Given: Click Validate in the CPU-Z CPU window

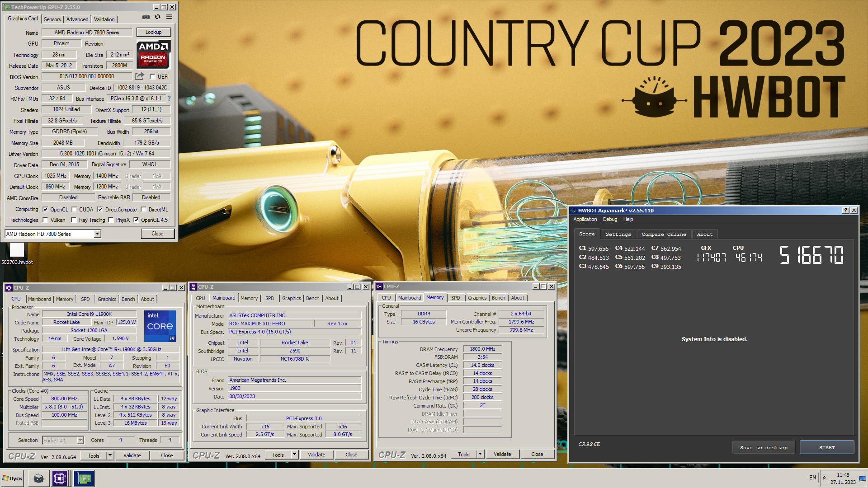Looking at the screenshot, I should (132, 455).
